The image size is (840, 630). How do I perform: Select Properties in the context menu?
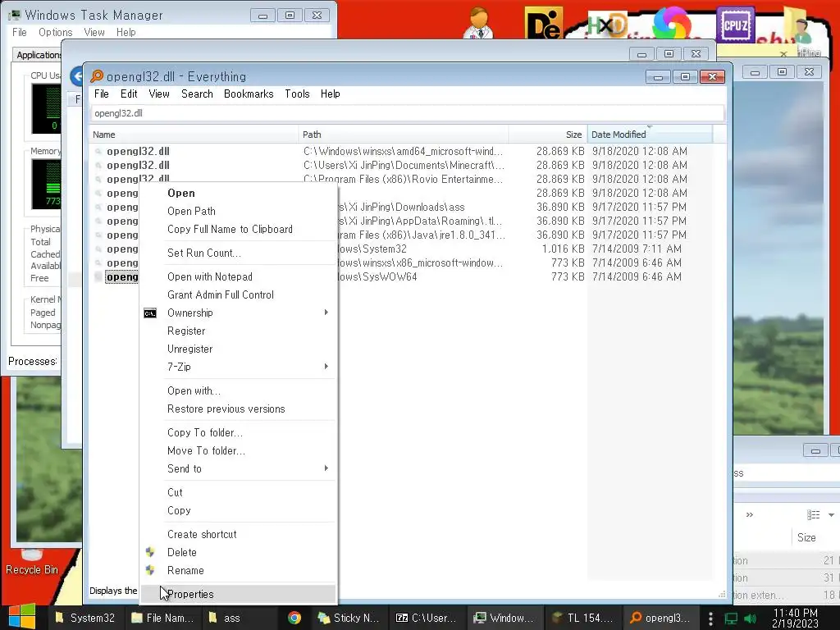pos(239,594)
